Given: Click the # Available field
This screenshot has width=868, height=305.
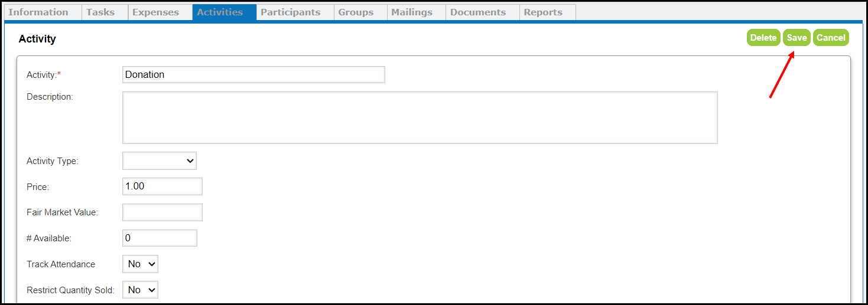Looking at the screenshot, I should pos(160,238).
